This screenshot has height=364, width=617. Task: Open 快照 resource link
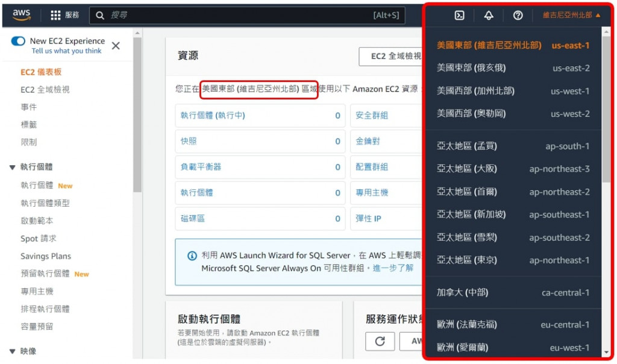click(189, 141)
